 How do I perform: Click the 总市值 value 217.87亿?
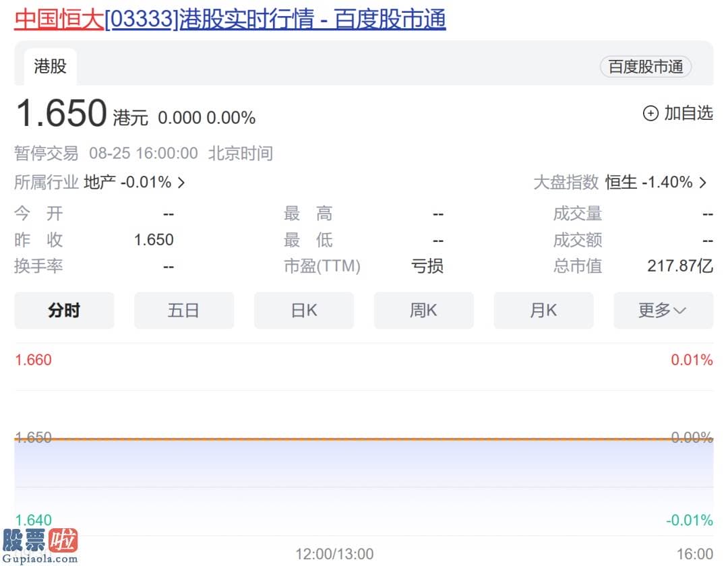[x=680, y=266]
